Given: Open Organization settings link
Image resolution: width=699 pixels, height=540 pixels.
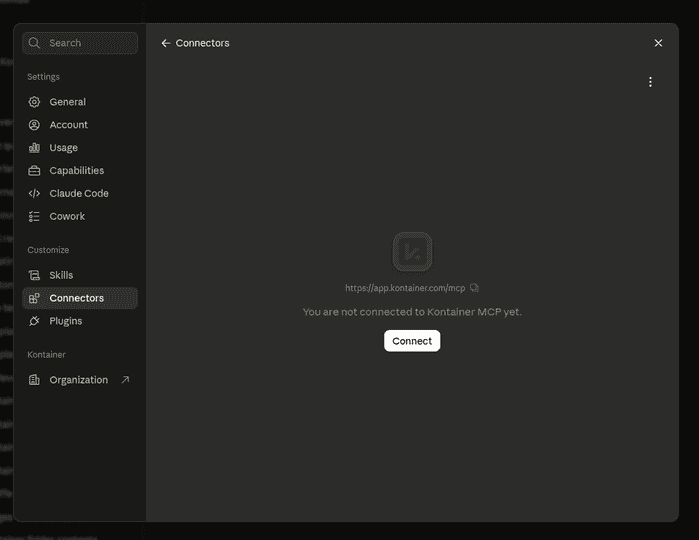Looking at the screenshot, I should 80,380.
